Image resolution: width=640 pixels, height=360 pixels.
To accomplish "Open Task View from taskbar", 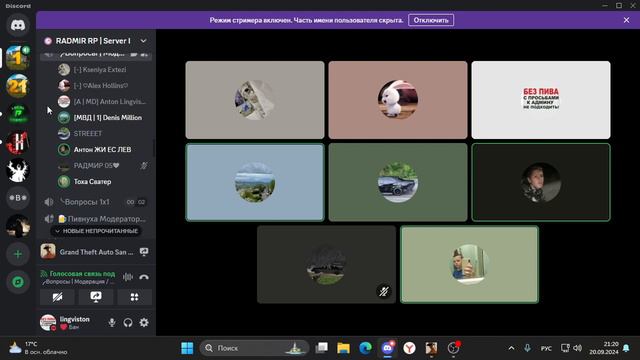I will pos(321,348).
